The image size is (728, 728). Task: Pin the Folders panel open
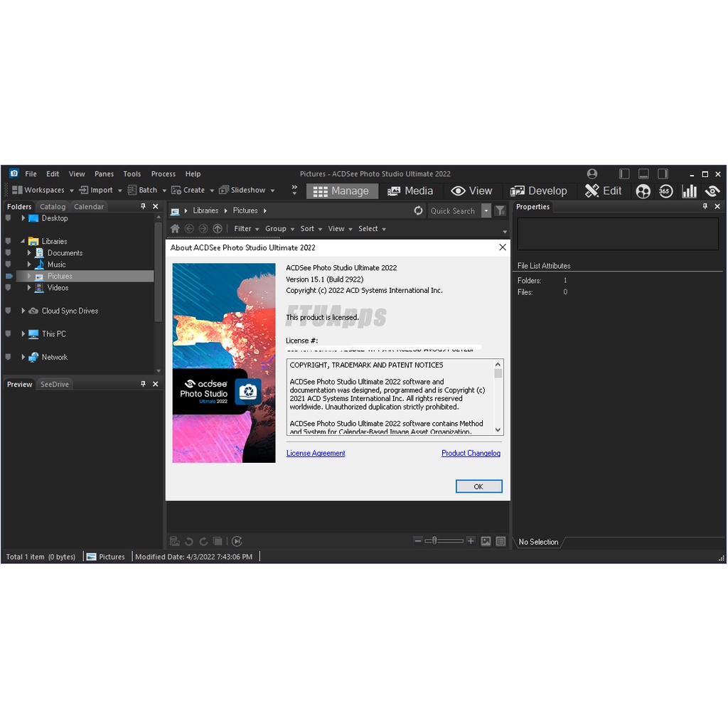144,206
